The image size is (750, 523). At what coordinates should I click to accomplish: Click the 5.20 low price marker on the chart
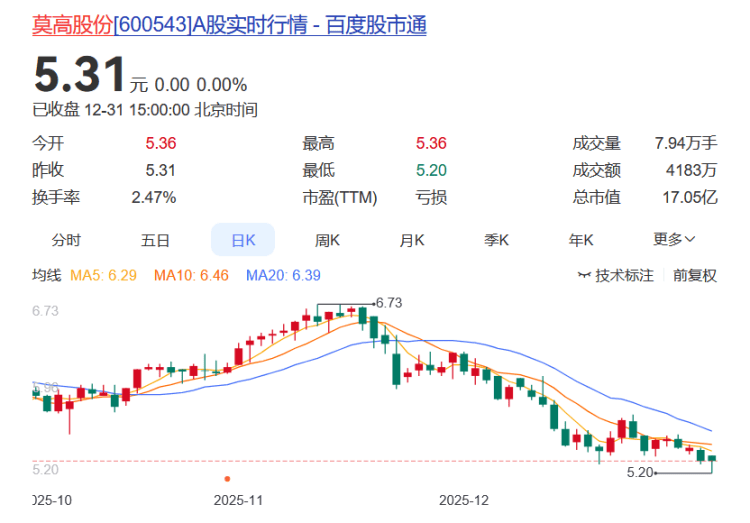[x=640, y=472]
